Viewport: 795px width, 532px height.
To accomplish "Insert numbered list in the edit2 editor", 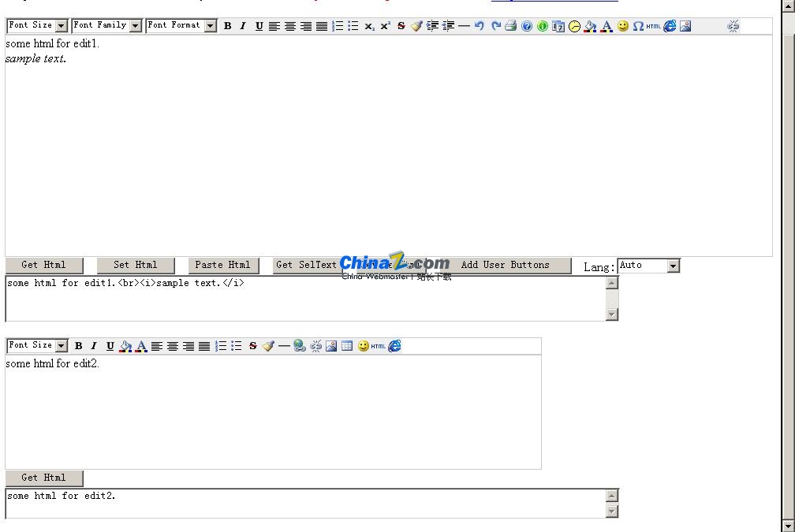I will tap(221, 346).
